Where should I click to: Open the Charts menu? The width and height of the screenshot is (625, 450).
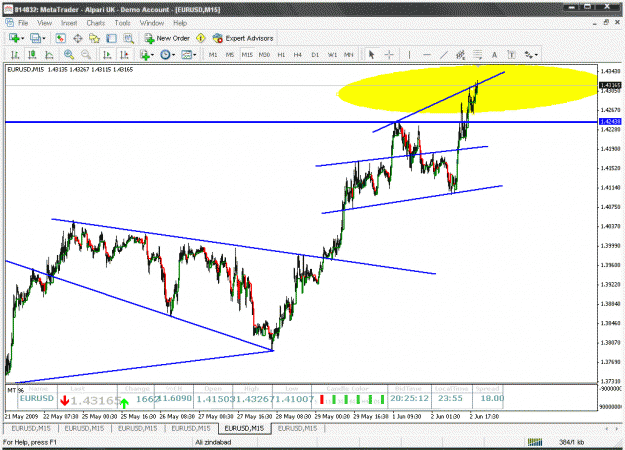[96, 23]
